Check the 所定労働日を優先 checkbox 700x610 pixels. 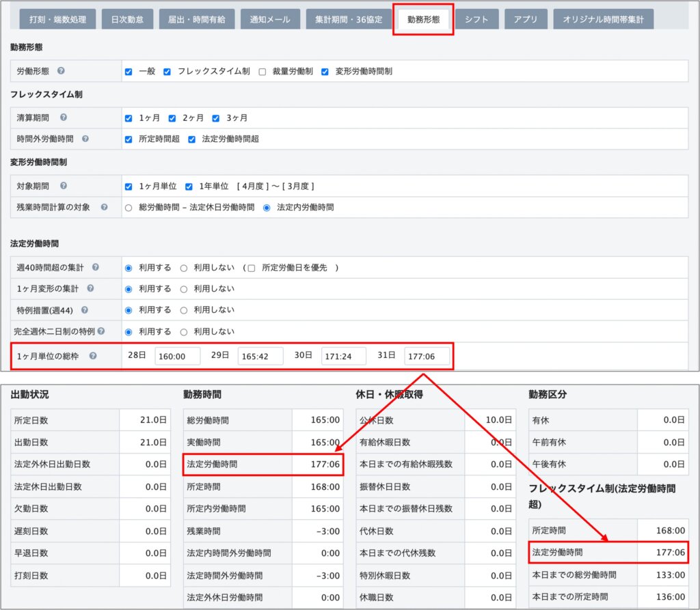[x=252, y=268]
